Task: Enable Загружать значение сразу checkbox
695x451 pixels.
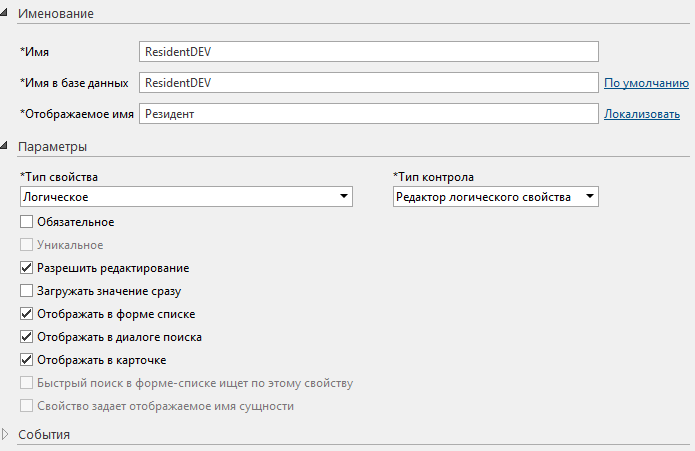Action: (27, 291)
